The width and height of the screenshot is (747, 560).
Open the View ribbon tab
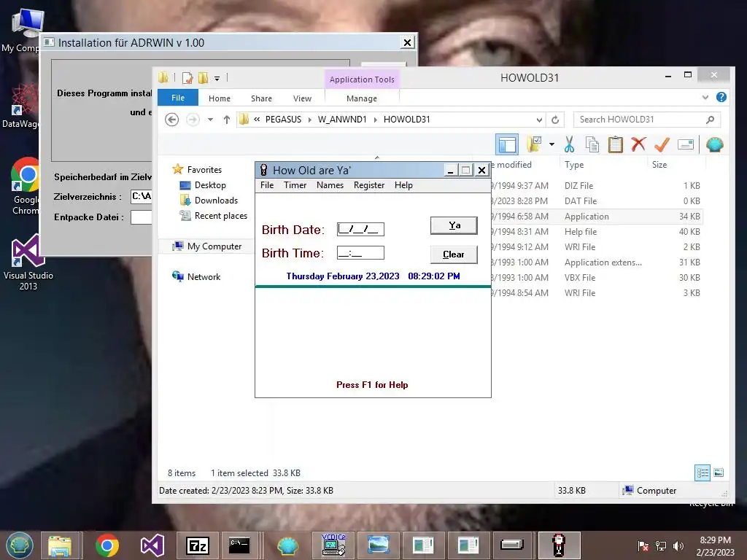click(x=302, y=98)
